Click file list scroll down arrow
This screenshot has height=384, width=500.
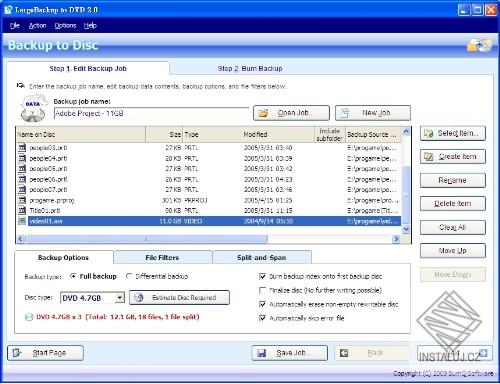[x=406, y=229]
